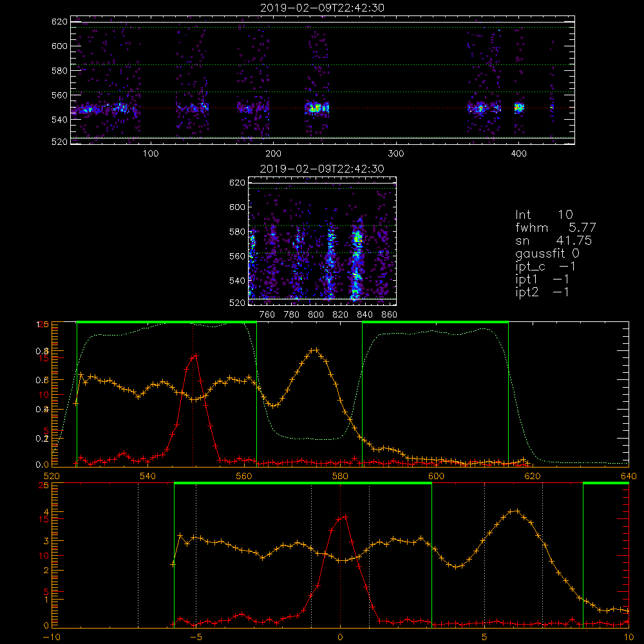Select the 'fwhm 5.77' readout text
The height and width of the screenshot is (644, 644).
click(x=556, y=227)
